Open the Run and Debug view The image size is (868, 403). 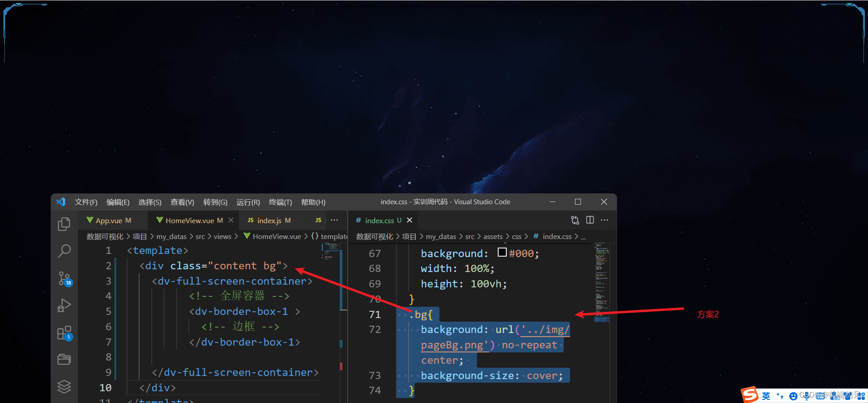pos(64,306)
